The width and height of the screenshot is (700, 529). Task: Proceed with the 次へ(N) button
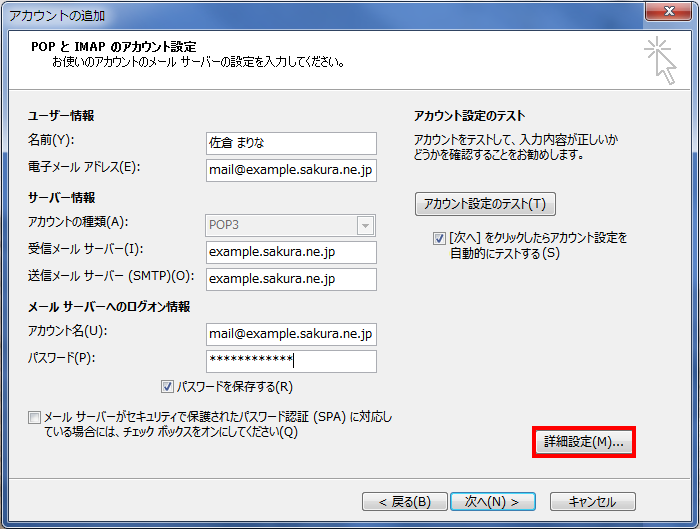[484, 501]
